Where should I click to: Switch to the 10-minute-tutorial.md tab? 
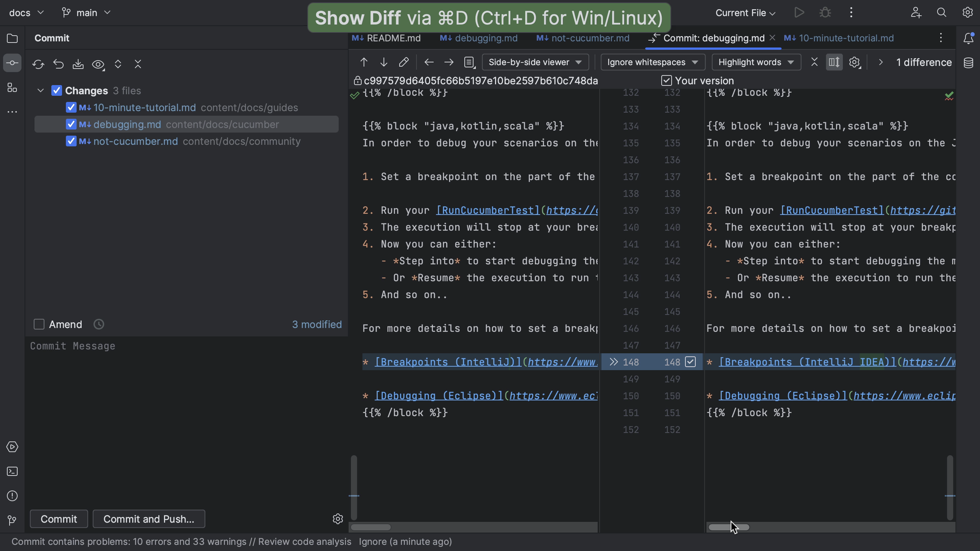(x=838, y=38)
